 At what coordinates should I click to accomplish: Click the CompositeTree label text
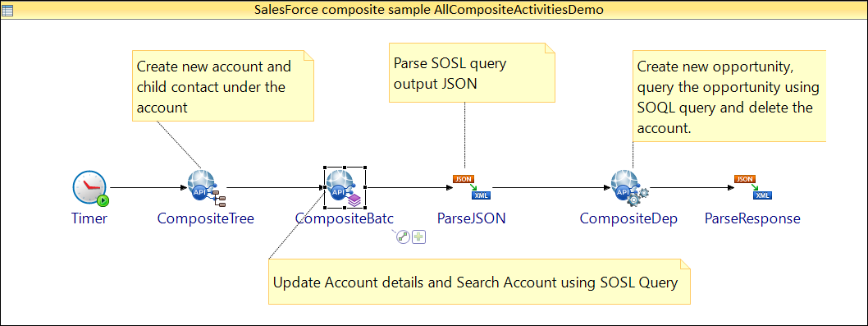coord(205,218)
